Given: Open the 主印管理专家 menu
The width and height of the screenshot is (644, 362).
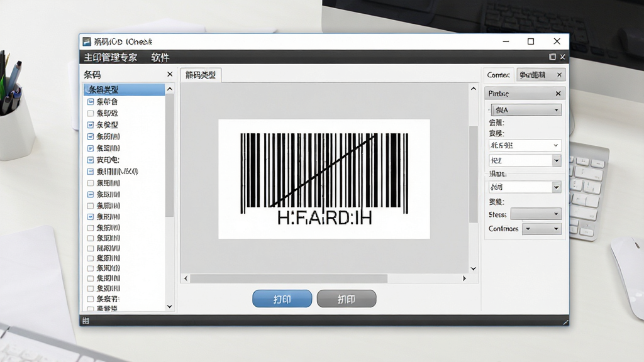Looking at the screenshot, I should (x=111, y=57).
